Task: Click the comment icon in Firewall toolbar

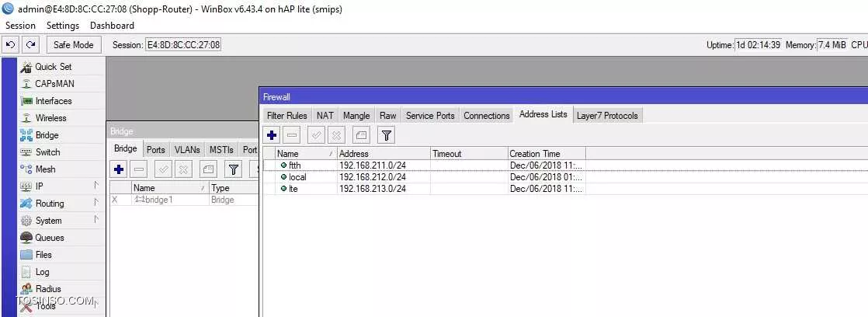Action: (361, 134)
